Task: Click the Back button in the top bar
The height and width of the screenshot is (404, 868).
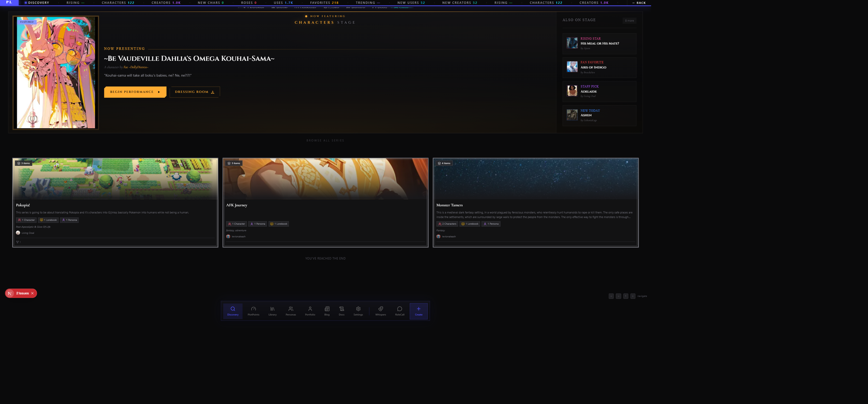Action: (x=639, y=3)
